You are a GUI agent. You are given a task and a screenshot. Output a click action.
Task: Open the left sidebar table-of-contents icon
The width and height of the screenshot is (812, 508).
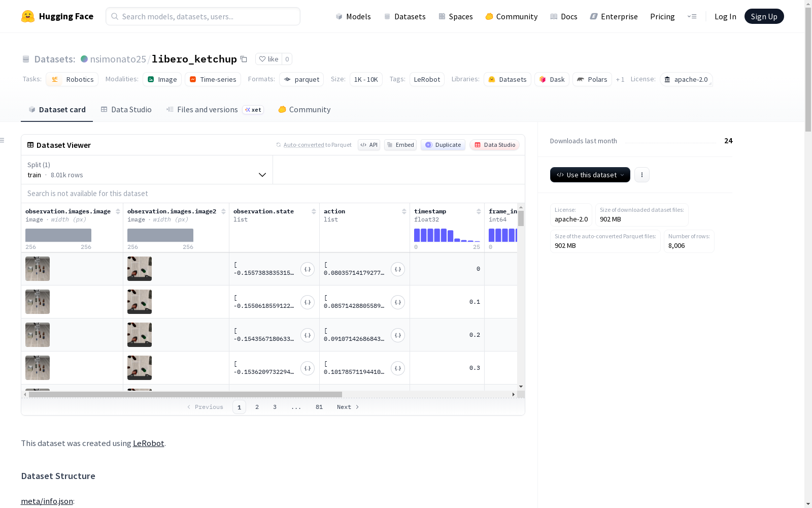3,140
